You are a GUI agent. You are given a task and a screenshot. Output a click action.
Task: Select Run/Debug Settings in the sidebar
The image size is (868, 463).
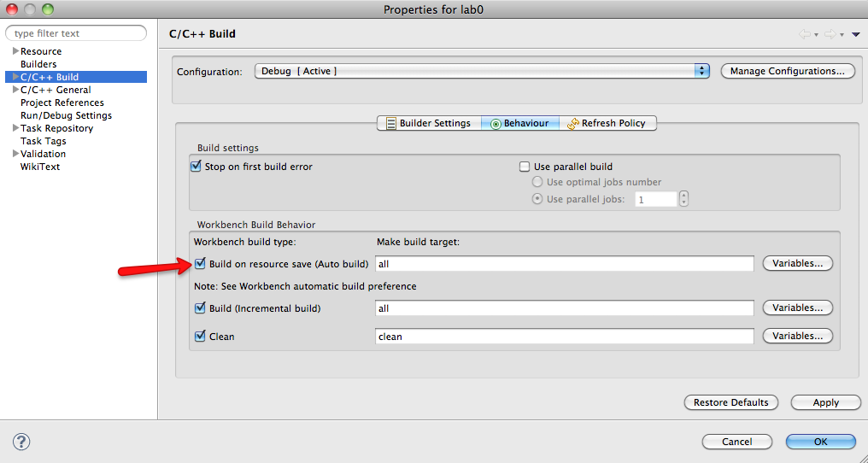[x=66, y=115]
